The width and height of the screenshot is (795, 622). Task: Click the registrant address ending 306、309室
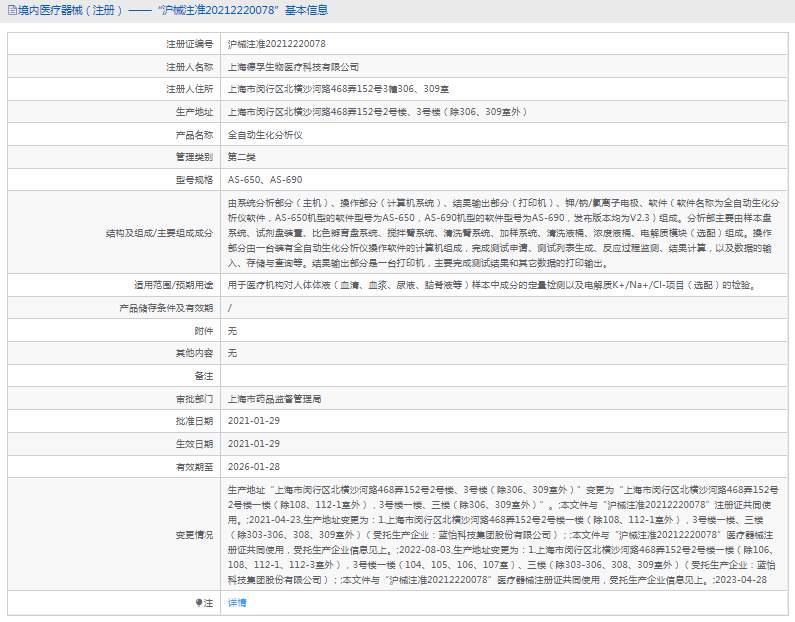point(338,89)
